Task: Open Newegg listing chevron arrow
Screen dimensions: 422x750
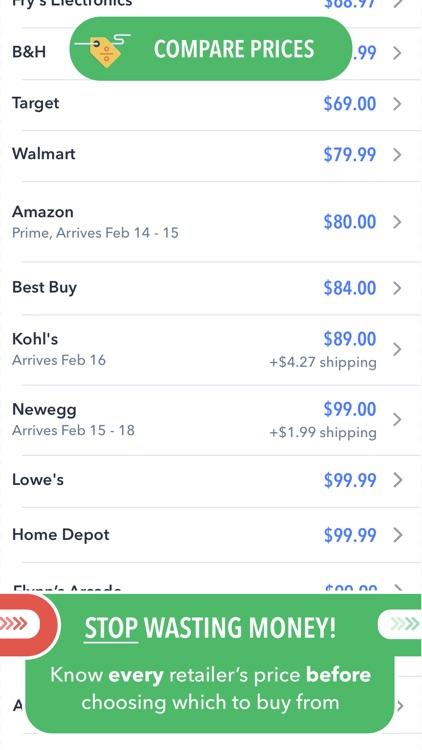Action: [397, 419]
